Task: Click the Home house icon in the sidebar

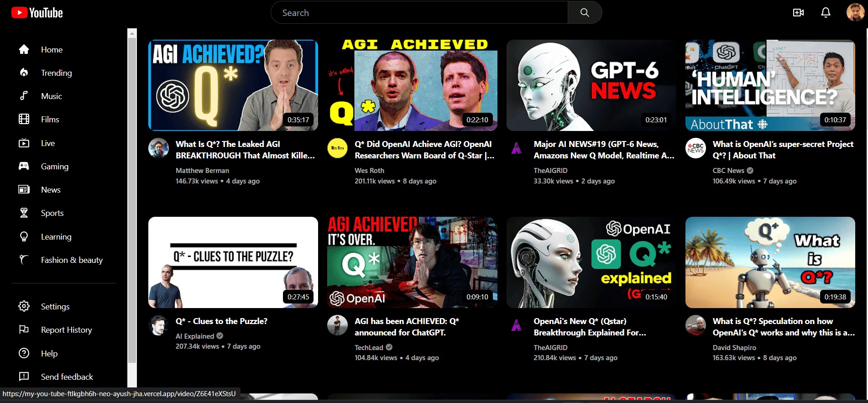Action: pyautogui.click(x=24, y=49)
